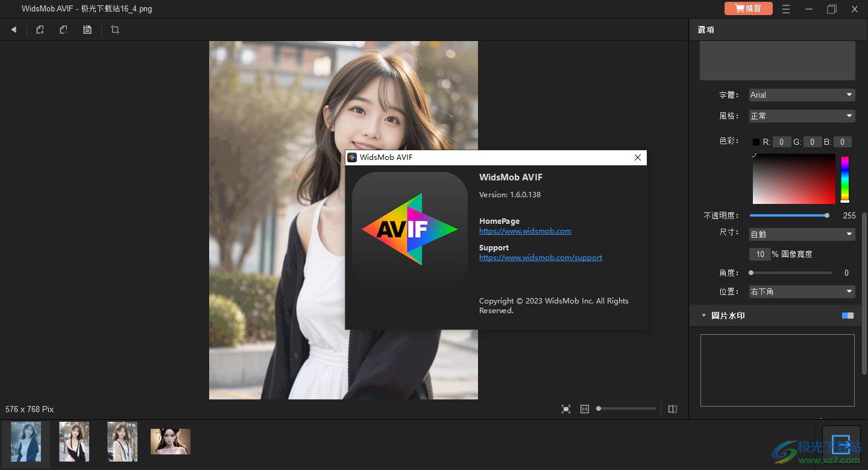The image size is (868, 470).
Task: Click the rainbow hue strip
Action: click(x=845, y=179)
